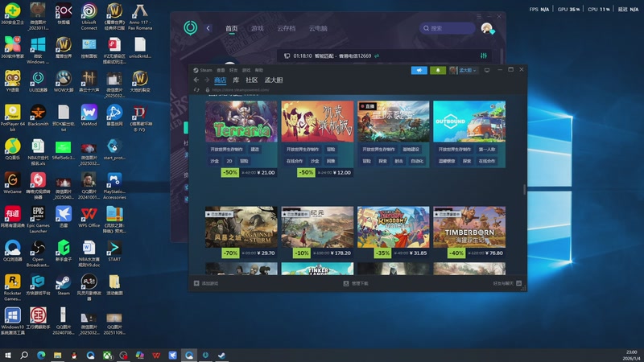Click 基地建设 tag under third game
The image size is (644, 362).
point(411,150)
